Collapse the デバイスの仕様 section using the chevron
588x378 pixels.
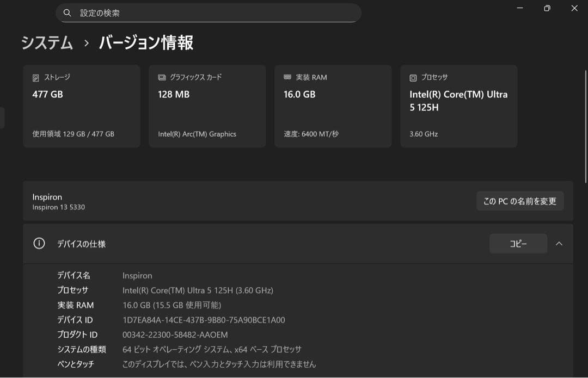[559, 244]
